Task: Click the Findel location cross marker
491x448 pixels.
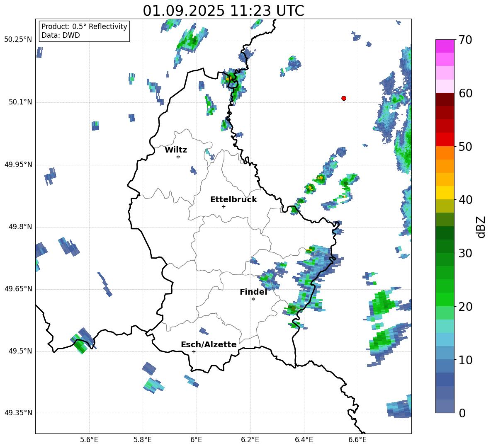Action: click(x=253, y=299)
